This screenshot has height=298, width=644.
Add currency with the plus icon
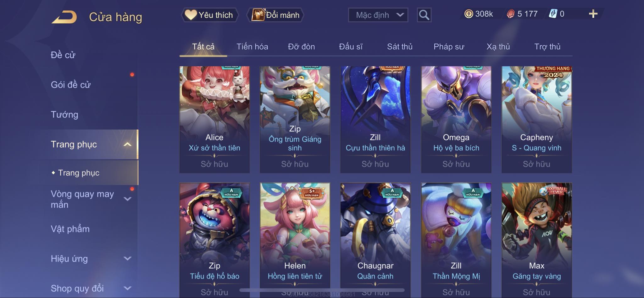pyautogui.click(x=593, y=14)
